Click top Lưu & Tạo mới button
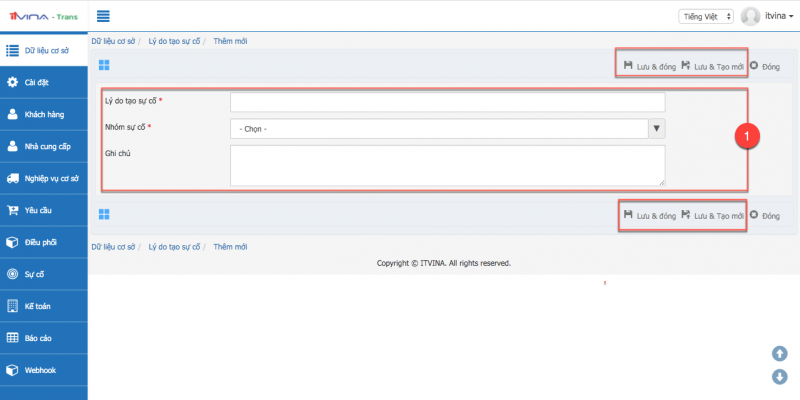 click(x=712, y=67)
